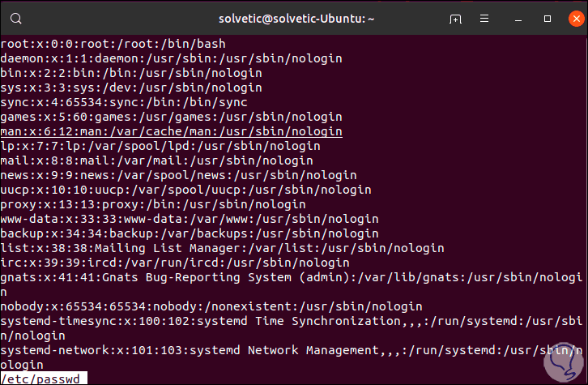Screen dimensions: 588x385
Task: Click the nobody user line
Action: coord(211,306)
